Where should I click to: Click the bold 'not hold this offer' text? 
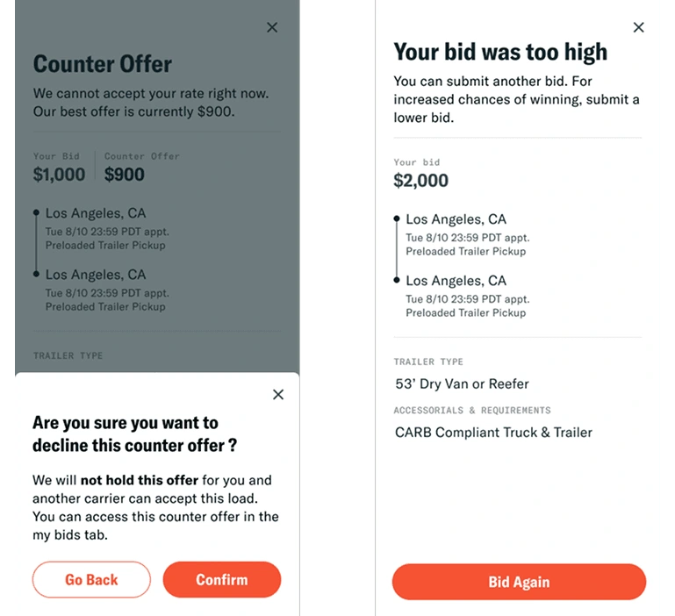[133, 480]
